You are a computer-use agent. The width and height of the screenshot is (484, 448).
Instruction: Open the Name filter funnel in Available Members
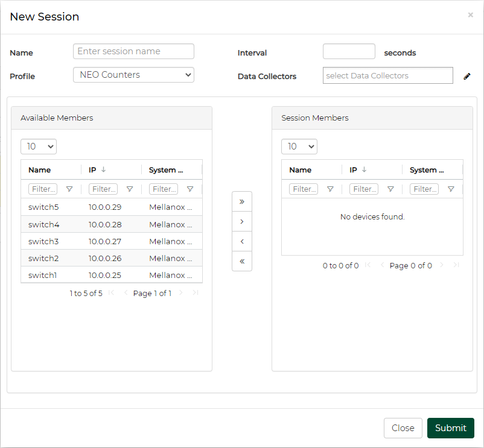(x=69, y=189)
